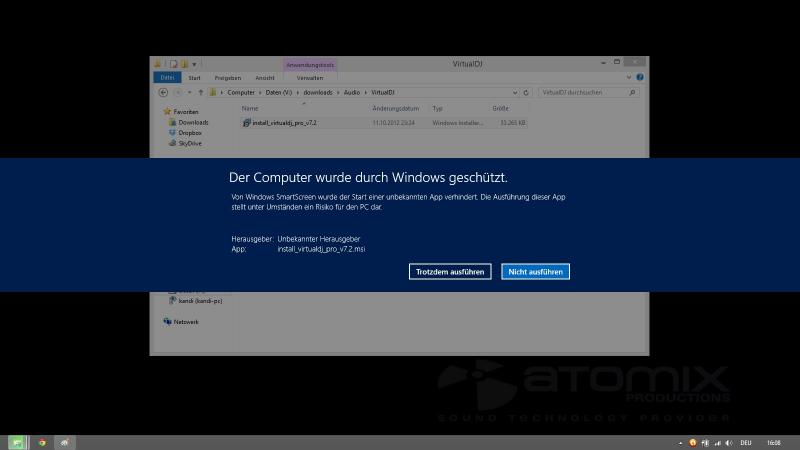Click downloads in the address breadcrumb

point(318,92)
